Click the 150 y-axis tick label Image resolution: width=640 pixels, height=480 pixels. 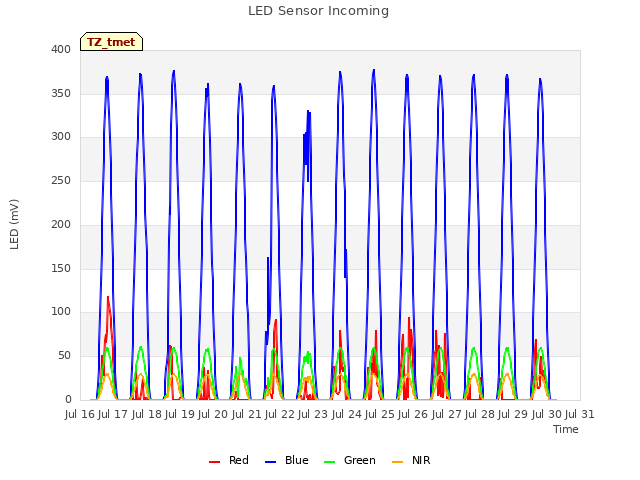61,268
